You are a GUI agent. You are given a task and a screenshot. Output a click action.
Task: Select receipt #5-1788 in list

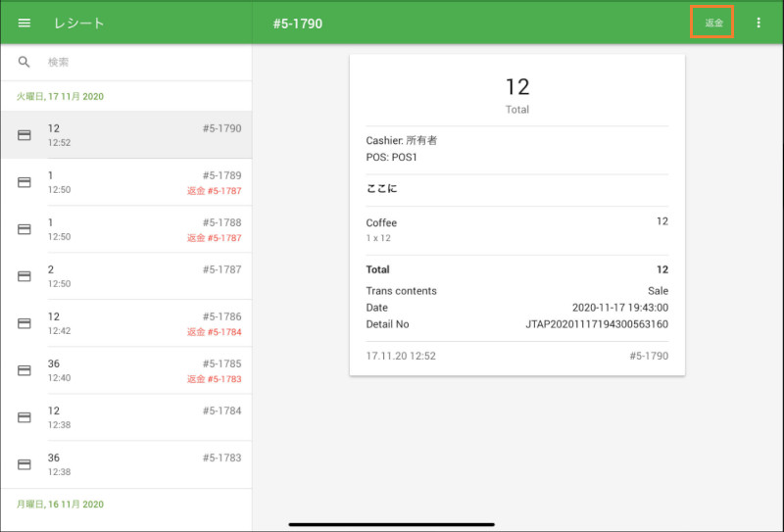126,229
